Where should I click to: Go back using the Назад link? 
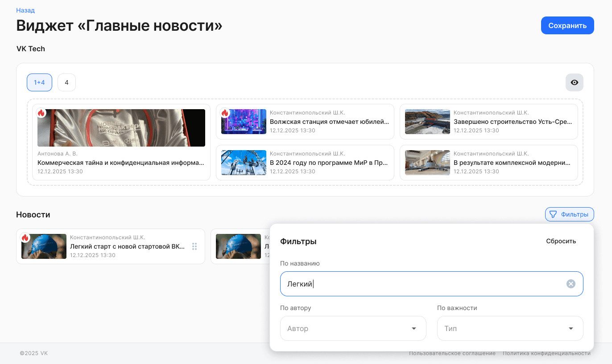(x=25, y=10)
